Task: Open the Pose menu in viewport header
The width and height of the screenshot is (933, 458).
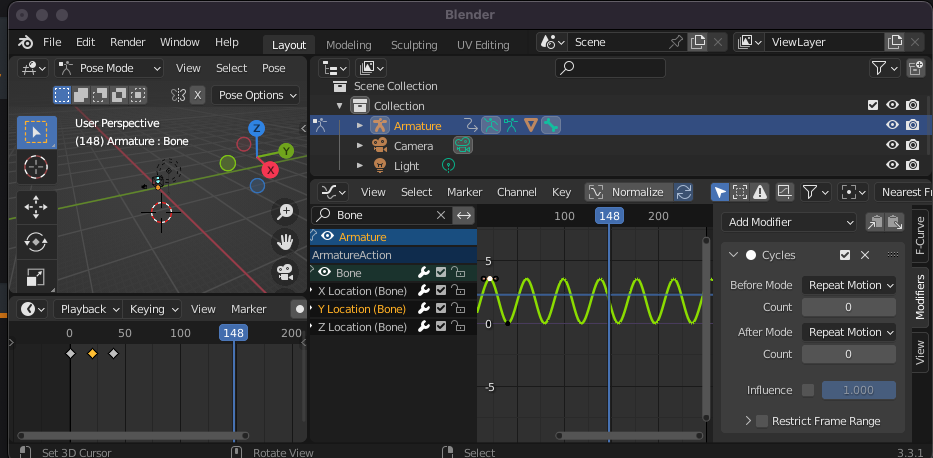Action: (274, 68)
